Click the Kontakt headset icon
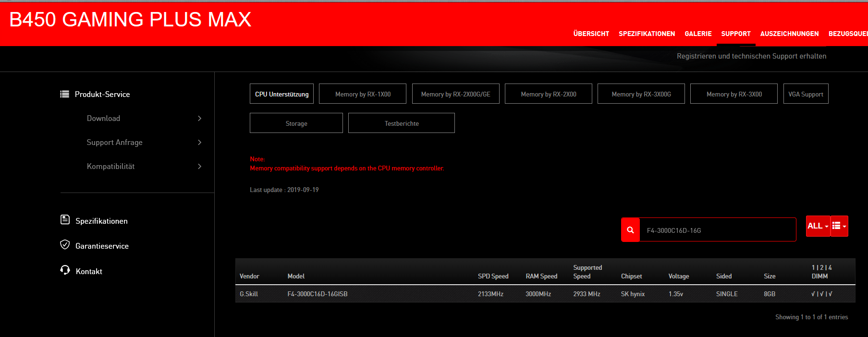 [65, 270]
